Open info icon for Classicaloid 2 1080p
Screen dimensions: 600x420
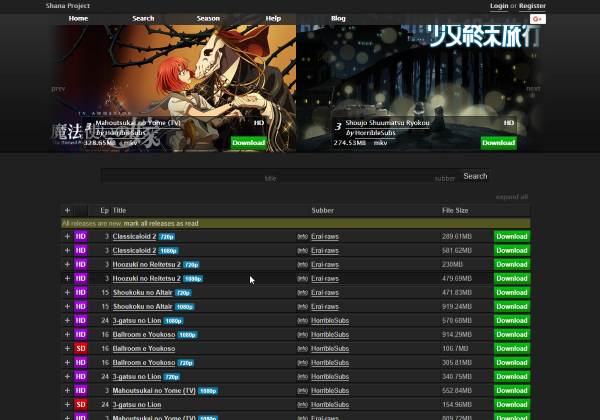[302, 251]
